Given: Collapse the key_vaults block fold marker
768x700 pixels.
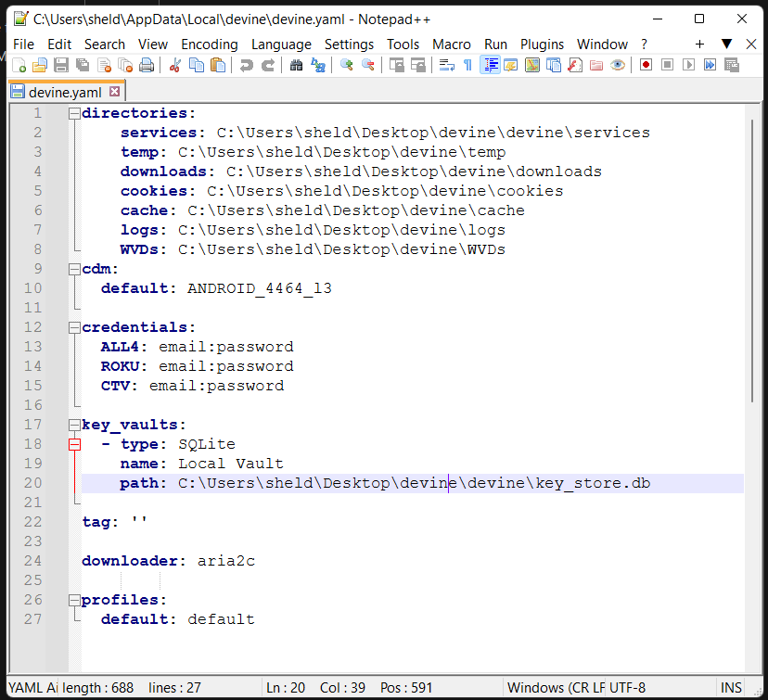Looking at the screenshot, I should pyautogui.click(x=74, y=425).
